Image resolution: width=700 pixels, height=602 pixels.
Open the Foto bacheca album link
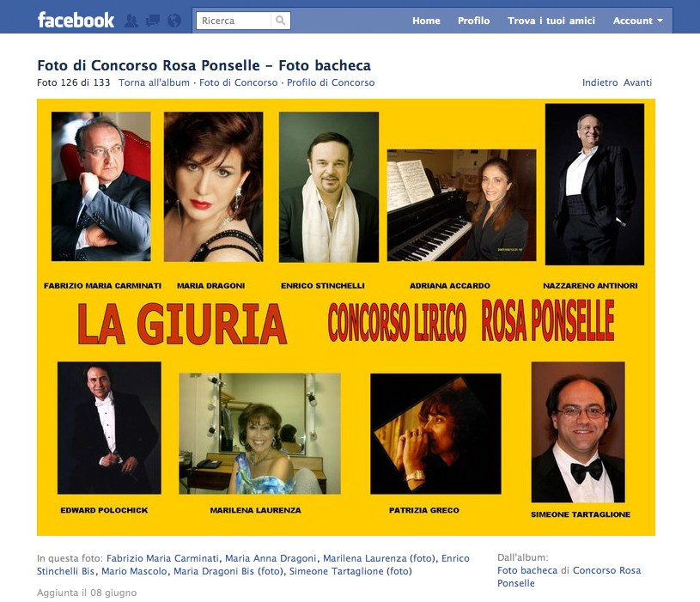click(527, 570)
